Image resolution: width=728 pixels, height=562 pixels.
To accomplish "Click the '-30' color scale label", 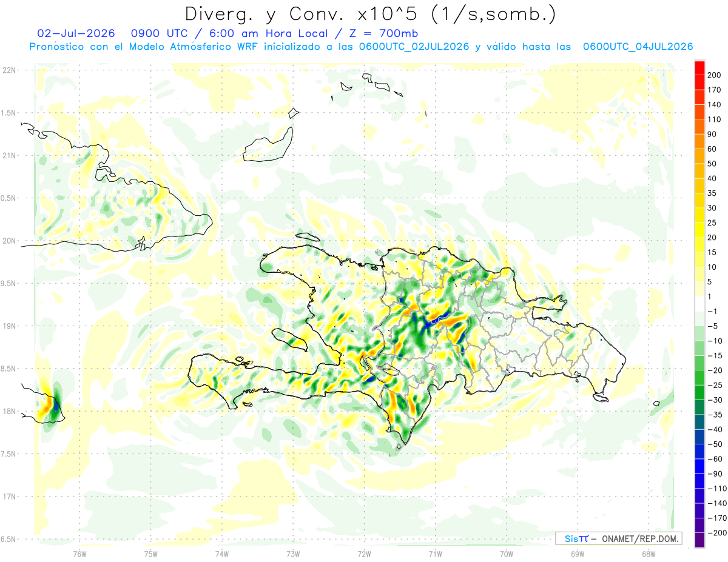I will coord(715,400).
